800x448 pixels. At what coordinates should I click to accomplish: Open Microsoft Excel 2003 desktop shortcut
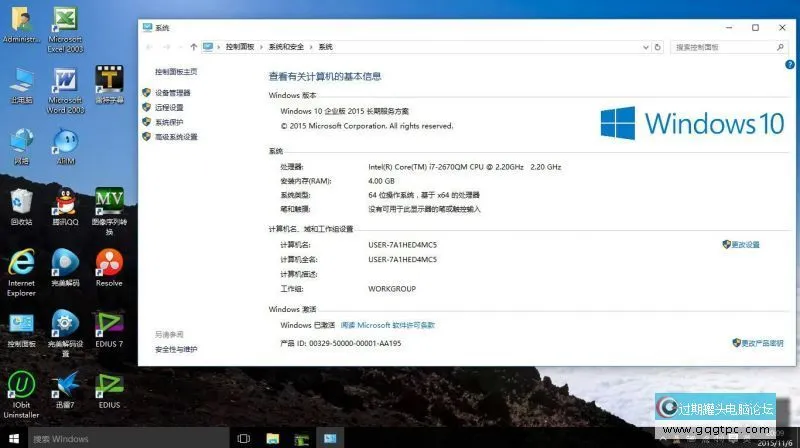[65, 20]
